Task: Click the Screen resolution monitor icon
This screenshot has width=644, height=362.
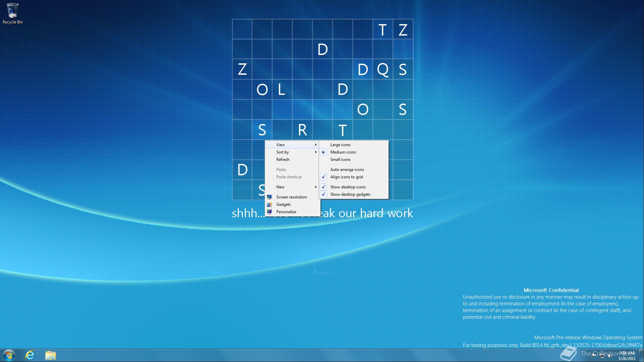Action: click(269, 197)
